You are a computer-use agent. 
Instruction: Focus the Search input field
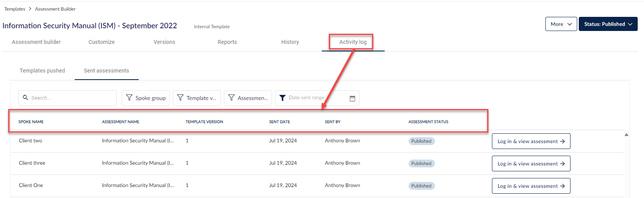[71, 98]
